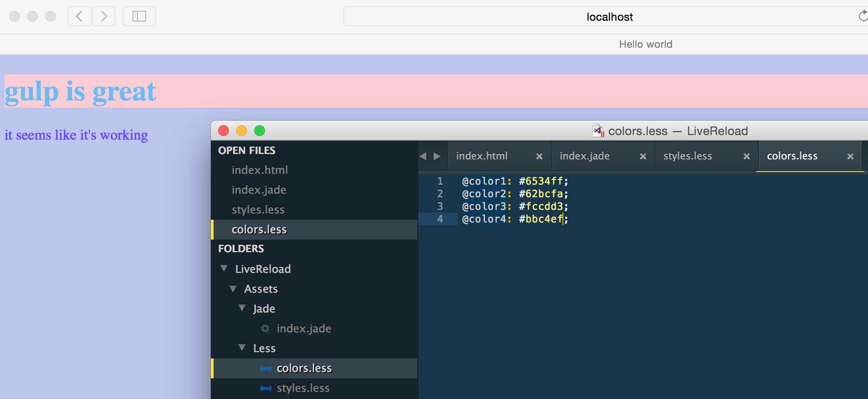Collapse the Less folder

click(242, 348)
